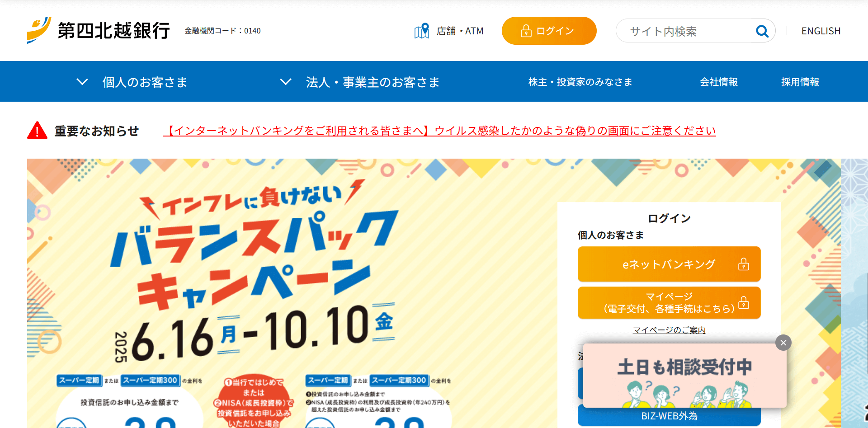Open the internet banking virus warning notice
Image resolution: width=868 pixels, height=428 pixels.
click(x=439, y=131)
